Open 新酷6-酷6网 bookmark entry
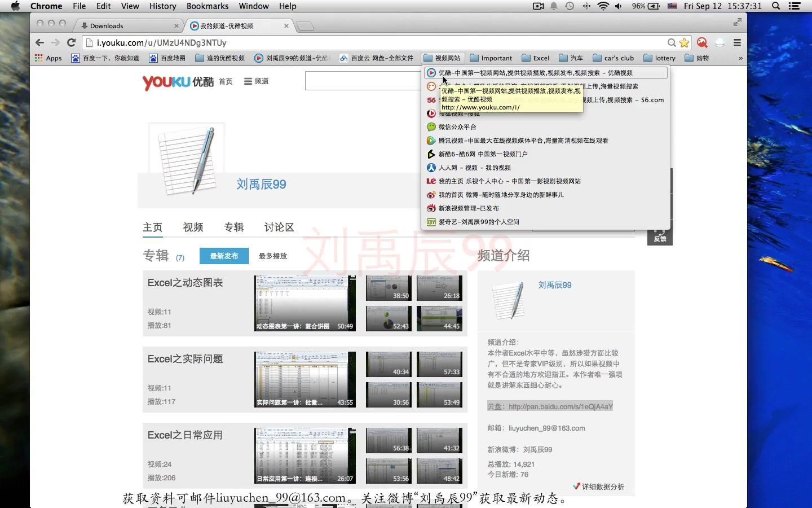 pyautogui.click(x=545, y=154)
